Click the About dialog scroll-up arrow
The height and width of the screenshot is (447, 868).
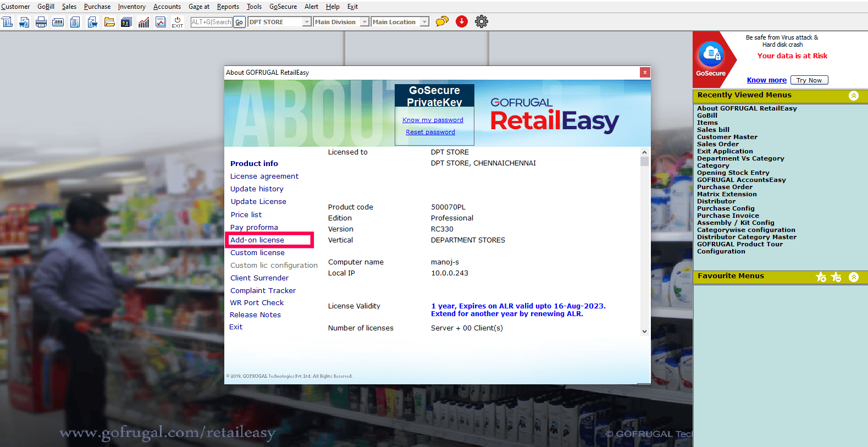click(644, 152)
